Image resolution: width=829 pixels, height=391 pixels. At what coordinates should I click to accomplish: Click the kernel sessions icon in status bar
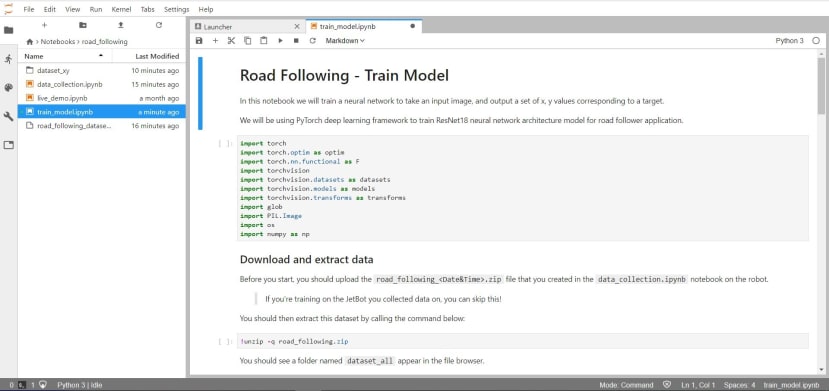tap(43, 385)
